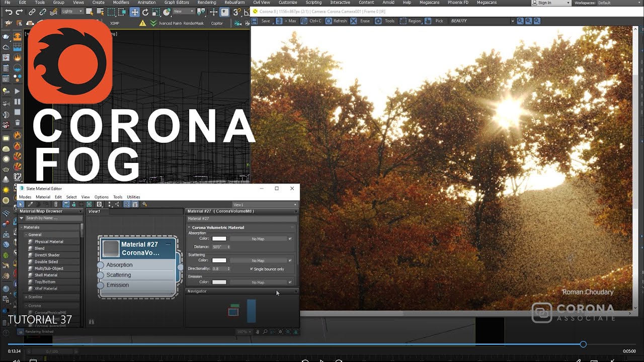The height and width of the screenshot is (362, 644).
Task: Activate the Select and Rotate tool
Action: click(145, 12)
